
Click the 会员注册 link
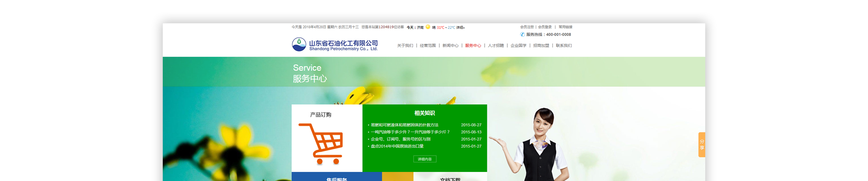pyautogui.click(x=527, y=27)
